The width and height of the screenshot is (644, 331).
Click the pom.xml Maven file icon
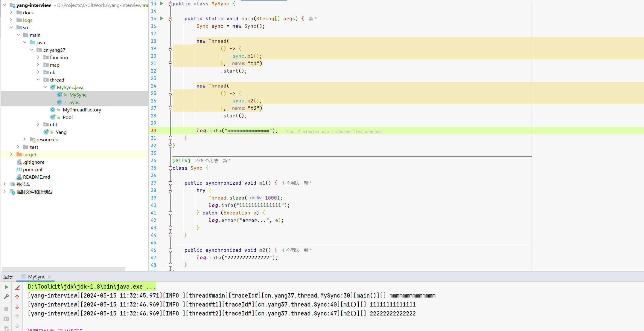pyautogui.click(x=19, y=169)
